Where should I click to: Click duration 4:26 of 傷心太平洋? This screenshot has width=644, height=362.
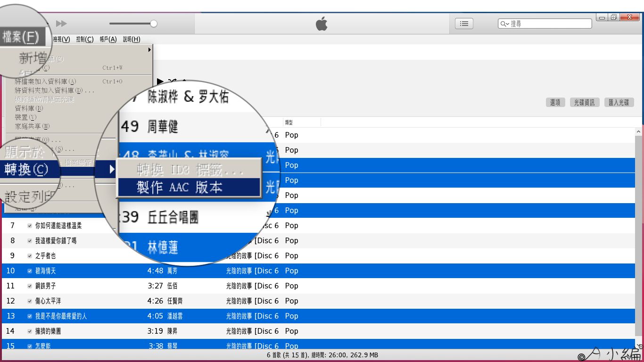(x=155, y=301)
